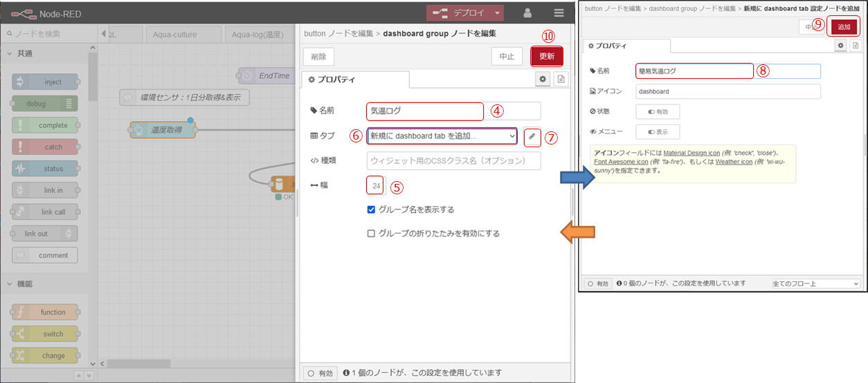The image size is (868, 383).
Task: Click the user profile icon in header
Action: [527, 12]
